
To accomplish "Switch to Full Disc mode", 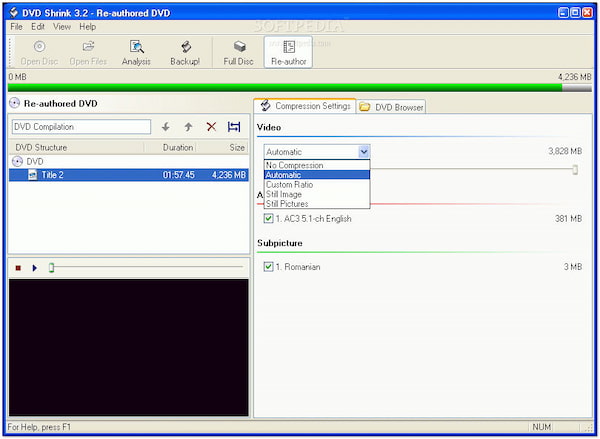I will tap(238, 52).
